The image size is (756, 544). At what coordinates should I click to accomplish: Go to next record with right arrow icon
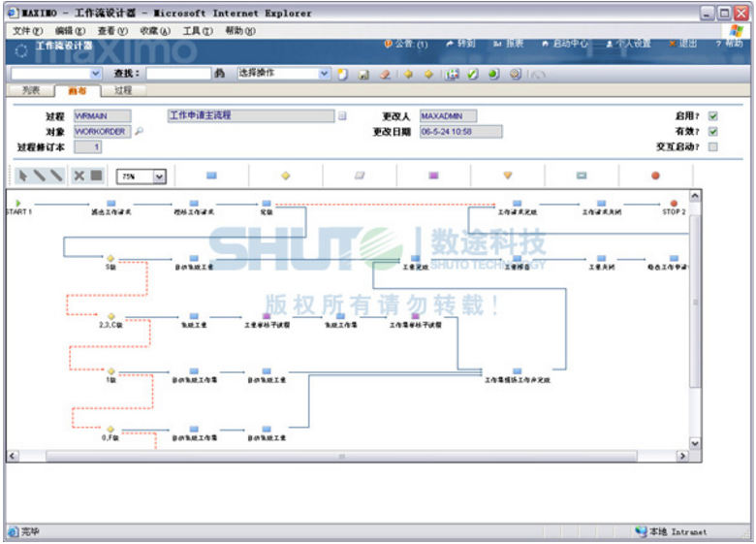pyautogui.click(x=428, y=74)
